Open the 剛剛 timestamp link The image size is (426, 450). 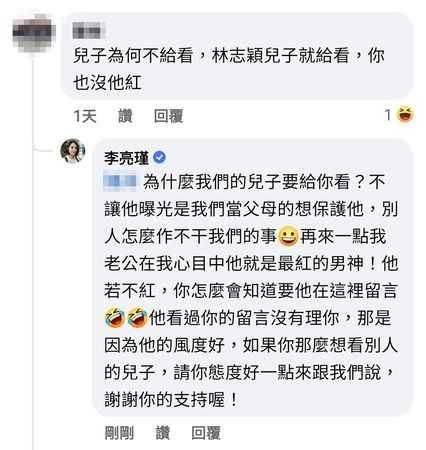[119, 433]
